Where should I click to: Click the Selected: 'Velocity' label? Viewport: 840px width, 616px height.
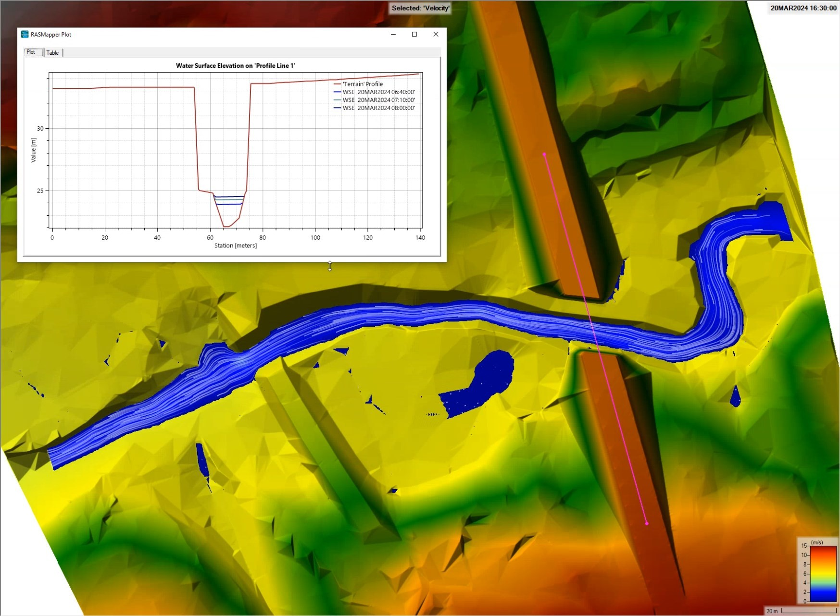tap(420, 8)
